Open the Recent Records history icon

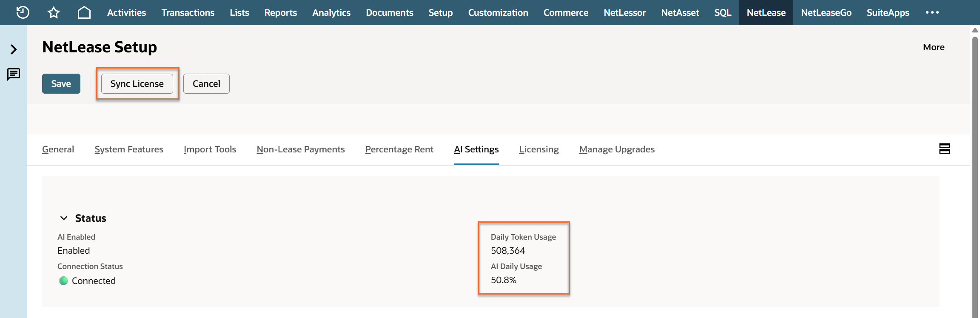point(23,12)
